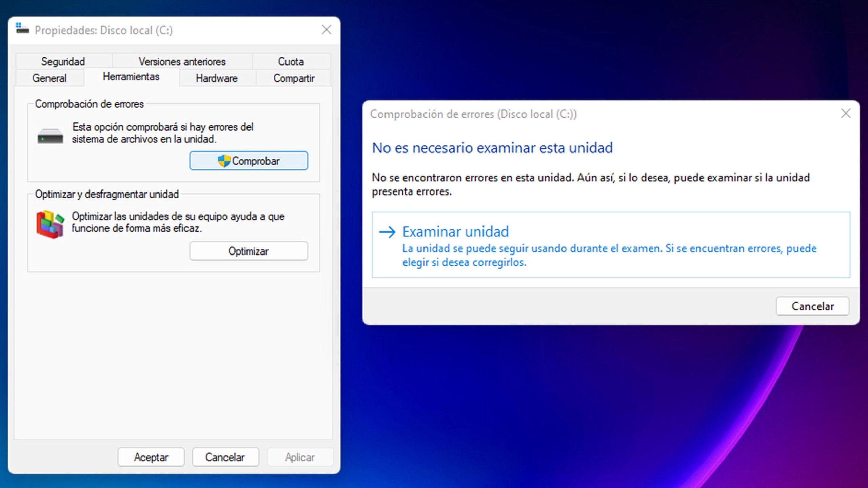Screen dimensions: 868x488
Task: Go to the Compartir tab
Action: tap(294, 78)
